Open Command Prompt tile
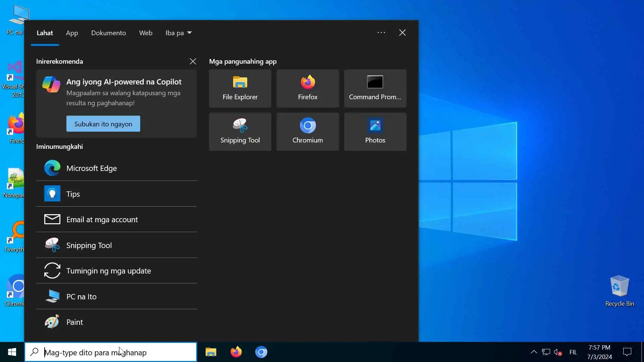 pos(375,88)
